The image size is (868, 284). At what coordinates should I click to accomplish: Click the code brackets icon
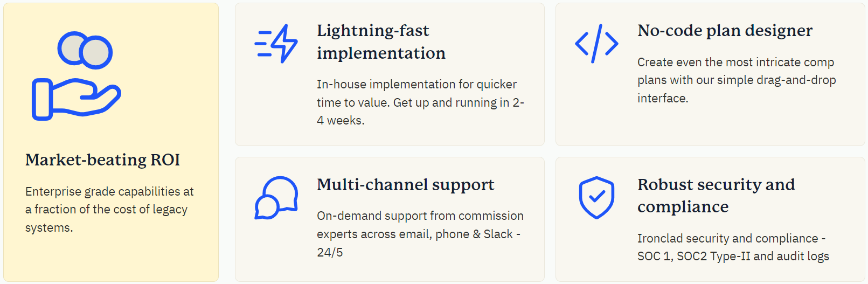[596, 44]
